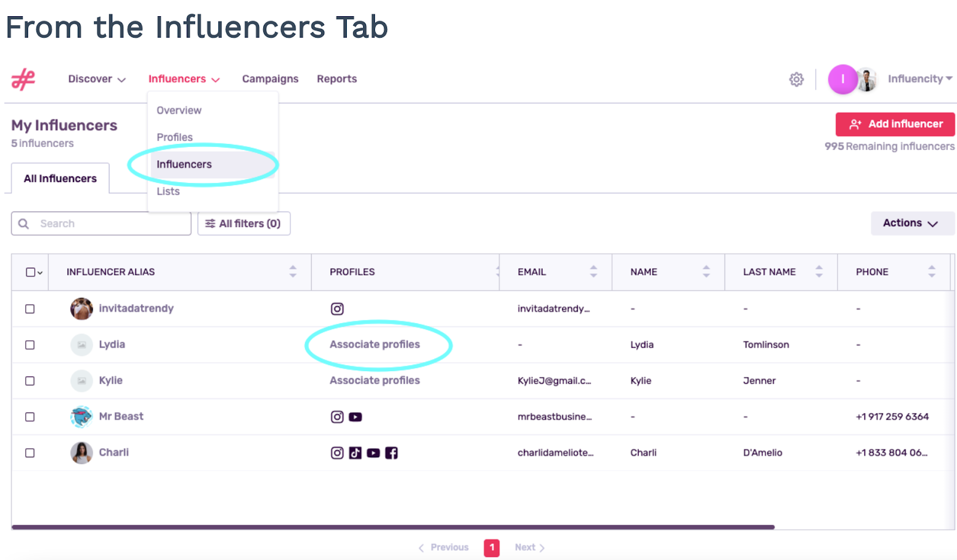The image size is (957, 560).
Task: Open All filters (0) panel
Action: tap(244, 224)
